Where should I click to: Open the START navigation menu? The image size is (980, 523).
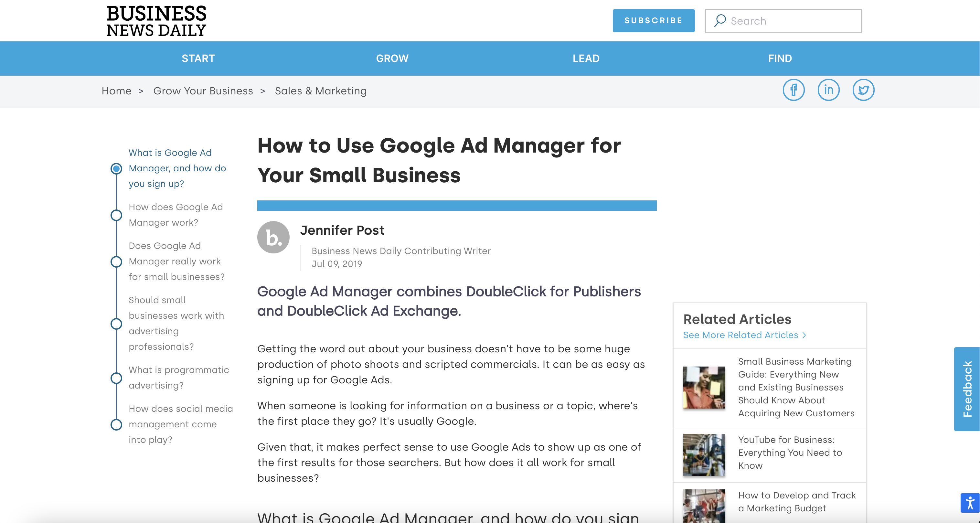click(x=198, y=59)
